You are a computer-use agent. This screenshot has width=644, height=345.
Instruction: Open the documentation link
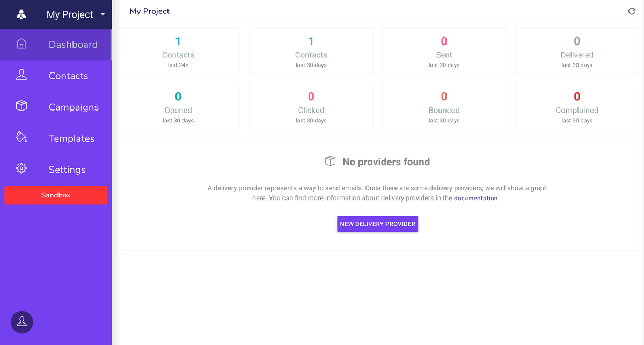coord(475,198)
